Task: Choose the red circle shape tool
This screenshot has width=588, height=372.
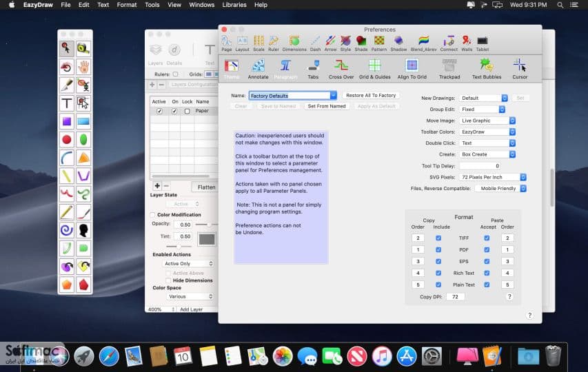Action: (67, 140)
